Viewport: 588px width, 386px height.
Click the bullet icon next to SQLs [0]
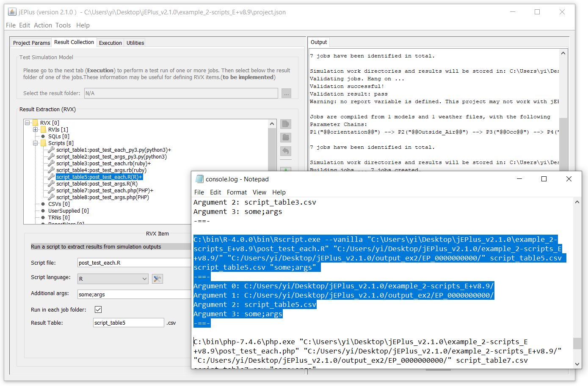point(43,137)
